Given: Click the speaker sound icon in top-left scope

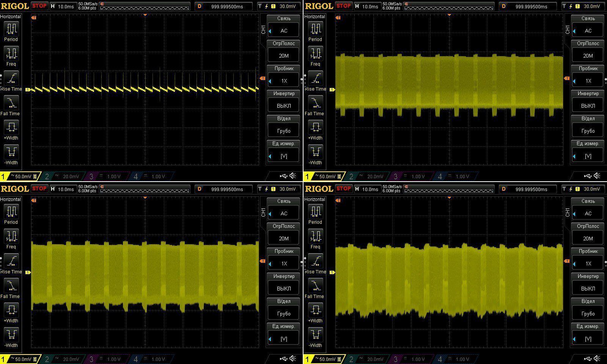Looking at the screenshot, I should tap(293, 176).
